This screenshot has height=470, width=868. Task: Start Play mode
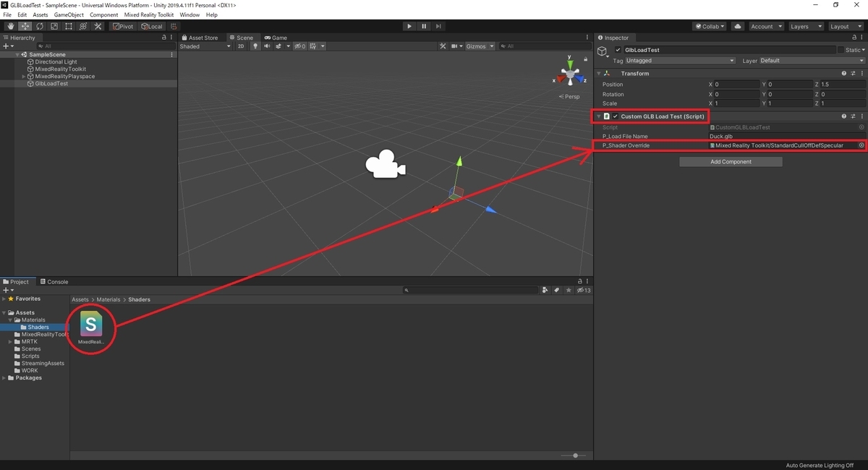(409, 27)
